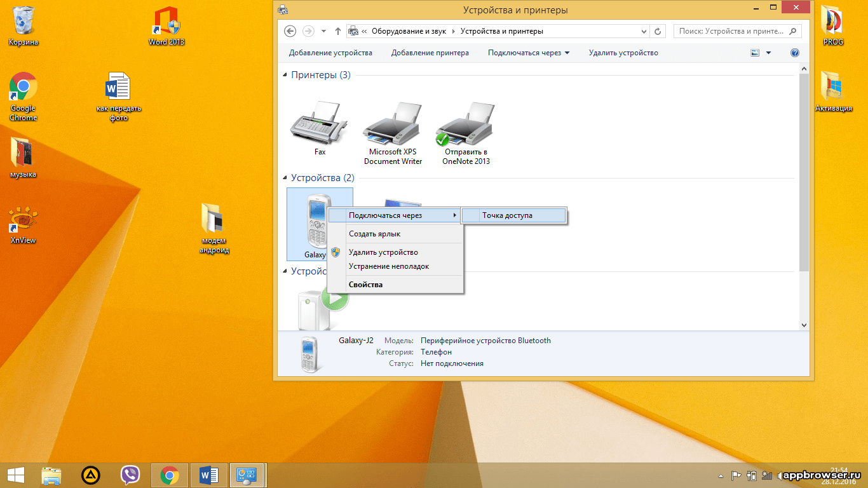The width and height of the screenshot is (868, 488).
Task: Click Добавление устройства in the toolbar
Action: (330, 53)
